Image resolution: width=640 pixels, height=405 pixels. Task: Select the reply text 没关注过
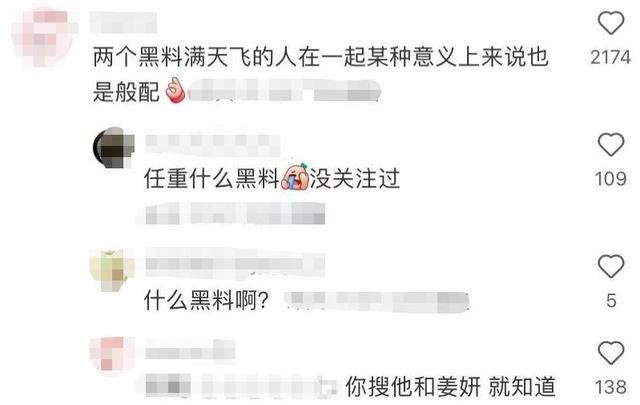click(x=355, y=179)
